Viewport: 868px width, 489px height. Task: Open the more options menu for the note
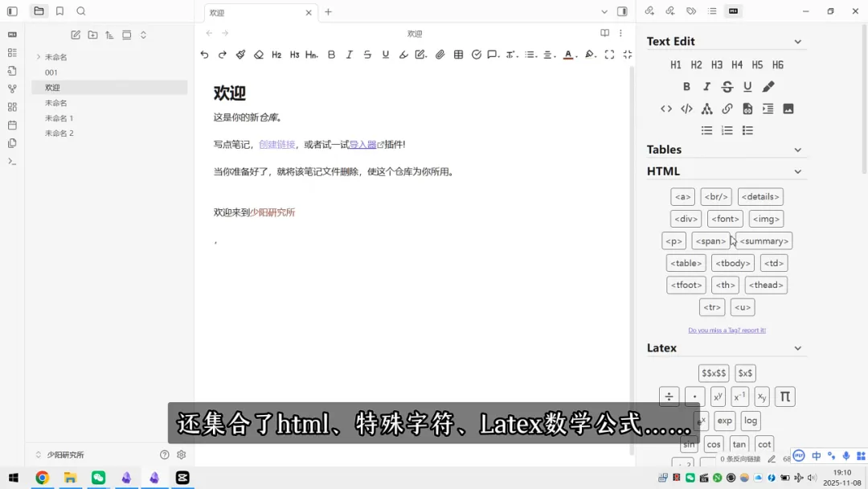[x=621, y=33]
